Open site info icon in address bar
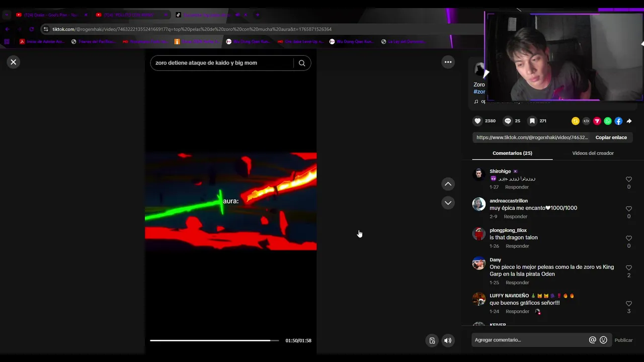This screenshot has width=644, height=362. coord(46,29)
